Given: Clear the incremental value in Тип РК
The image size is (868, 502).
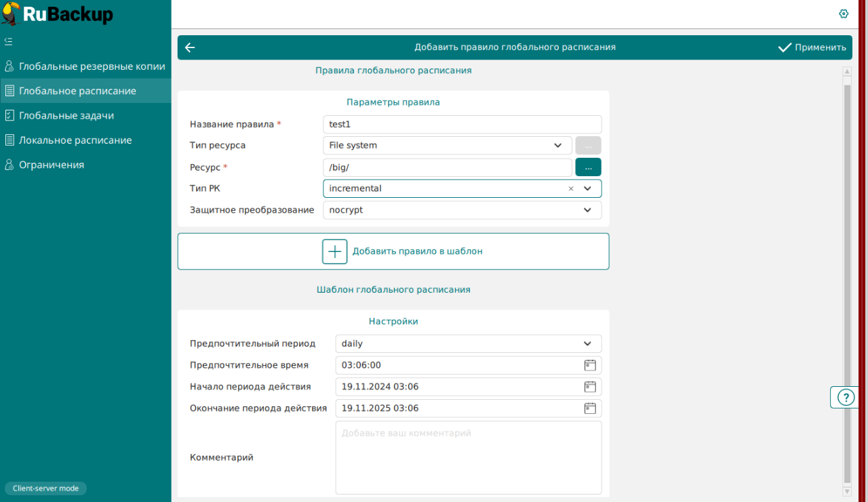Looking at the screenshot, I should tap(570, 189).
